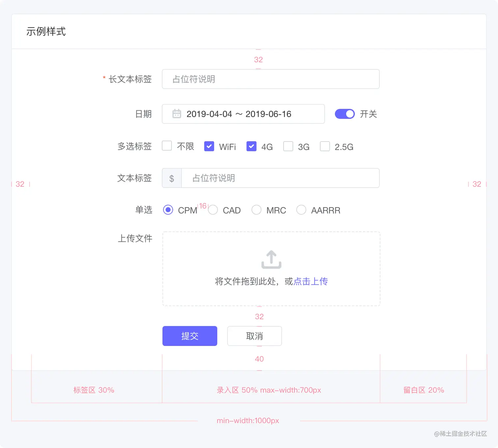Uncheck the 4G checkbox
The height and width of the screenshot is (448, 498).
[x=251, y=146]
